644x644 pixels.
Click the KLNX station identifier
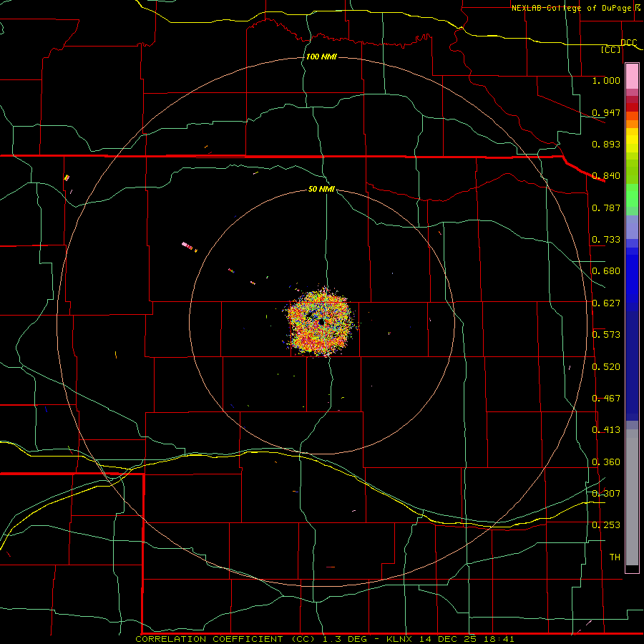(x=401, y=639)
